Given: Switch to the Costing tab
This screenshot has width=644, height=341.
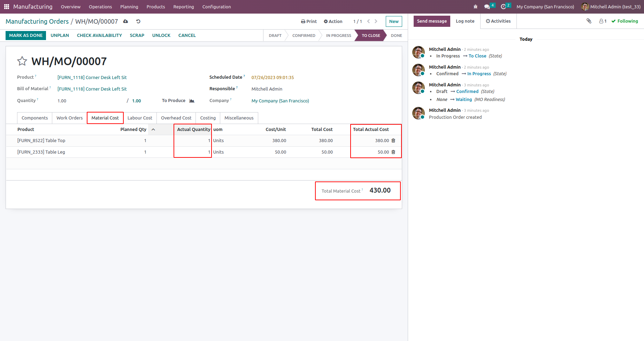Looking at the screenshot, I should point(208,118).
